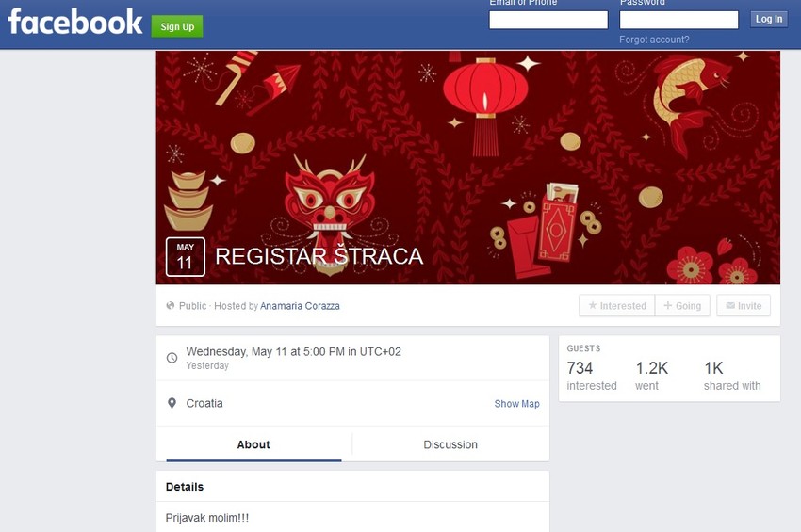Click the MAY 11 date badge
This screenshot has width=801, height=532.
tap(186, 256)
